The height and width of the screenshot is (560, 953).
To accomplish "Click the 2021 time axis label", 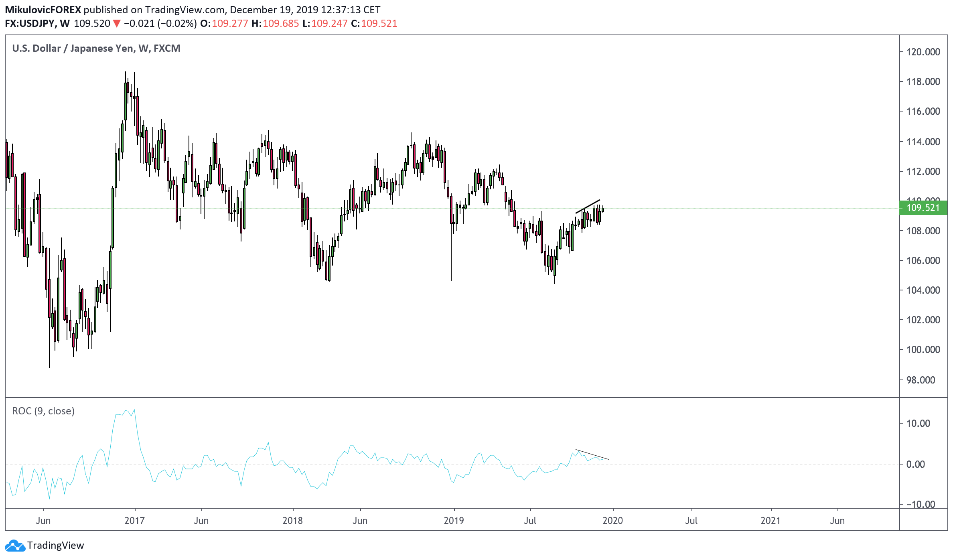I will [771, 521].
